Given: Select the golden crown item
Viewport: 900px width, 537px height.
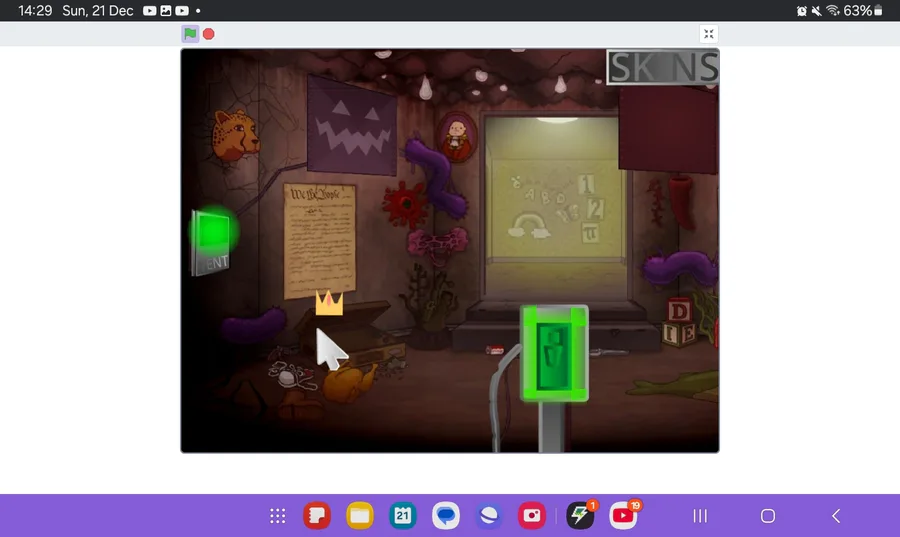Looking at the screenshot, I should point(329,302).
